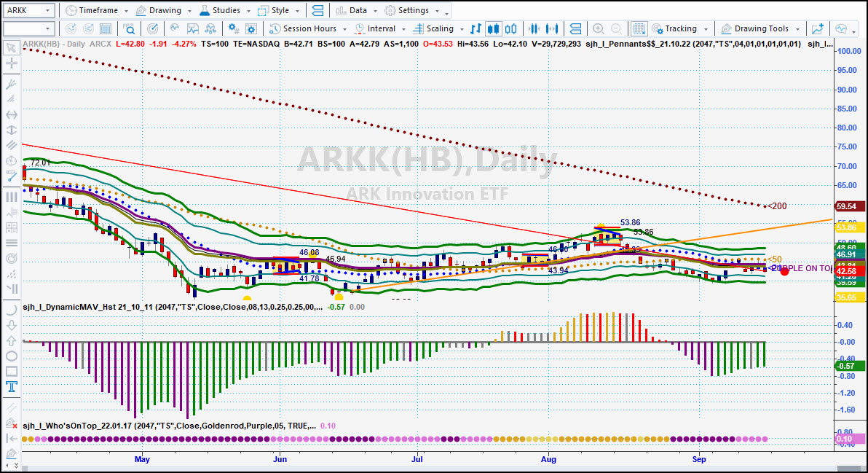Click the radar target toolbar icon
The height and width of the screenshot is (473, 868).
tap(153, 29)
